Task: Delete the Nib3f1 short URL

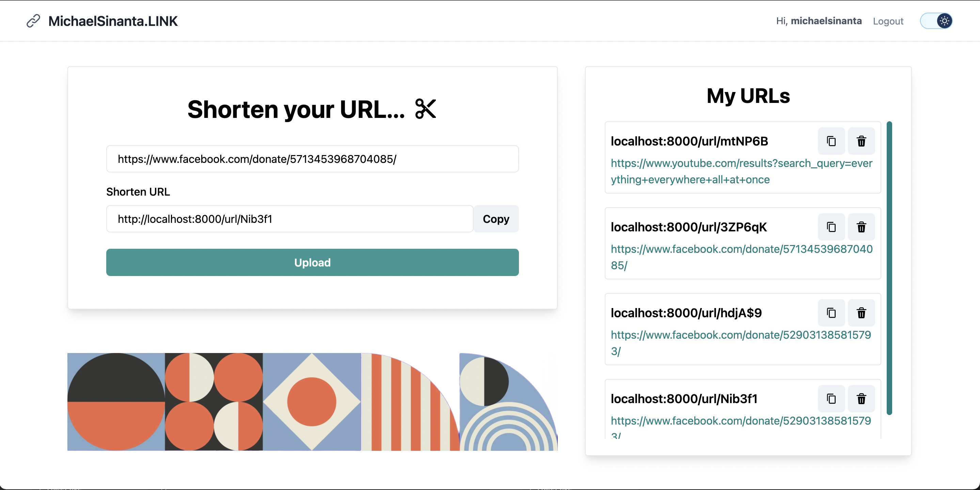Action: pos(861,399)
